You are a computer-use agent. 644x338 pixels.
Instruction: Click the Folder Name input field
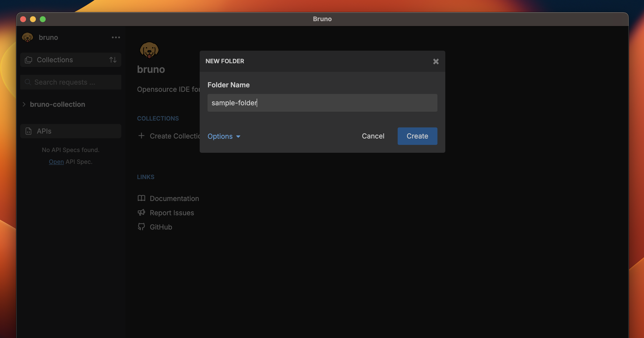click(x=322, y=103)
